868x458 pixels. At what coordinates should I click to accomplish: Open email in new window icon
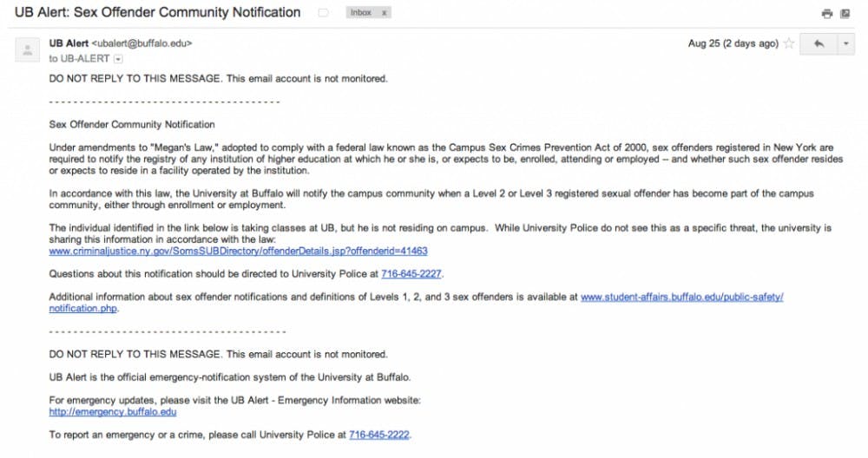(x=845, y=14)
